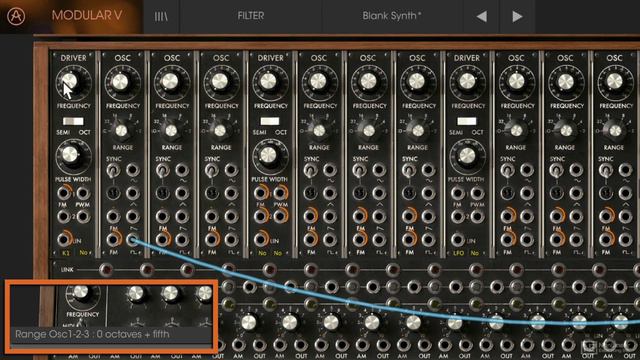This screenshot has height=360, width=640.
Task: Click PWM 1 jack on first DRIVER
Action: [x=83, y=193]
